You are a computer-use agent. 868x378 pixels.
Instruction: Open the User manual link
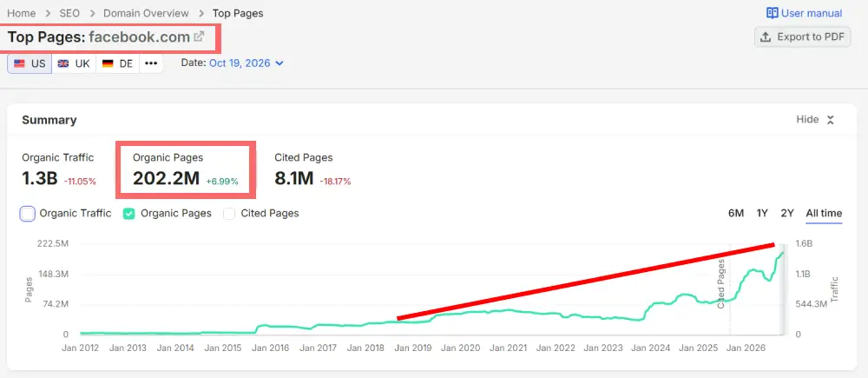tap(804, 13)
